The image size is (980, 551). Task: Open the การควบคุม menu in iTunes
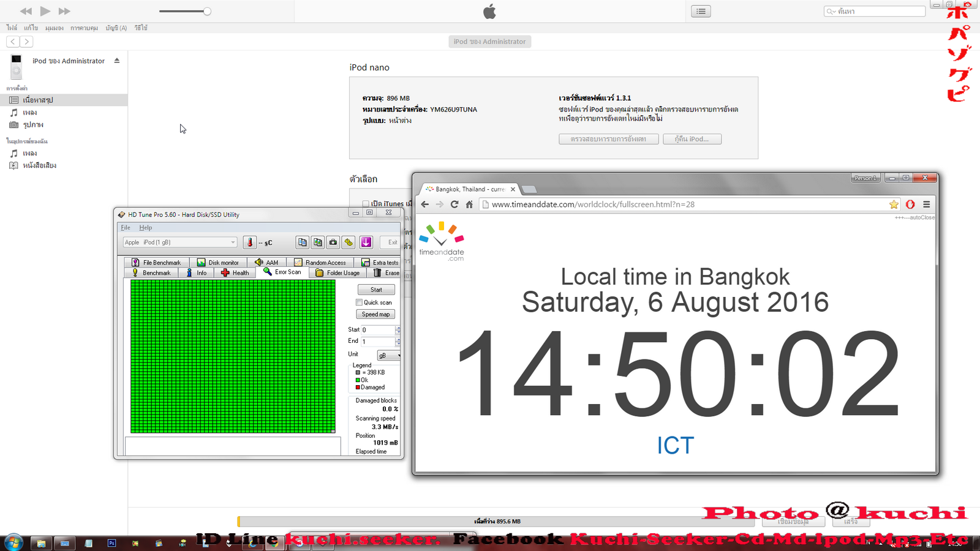[84, 28]
